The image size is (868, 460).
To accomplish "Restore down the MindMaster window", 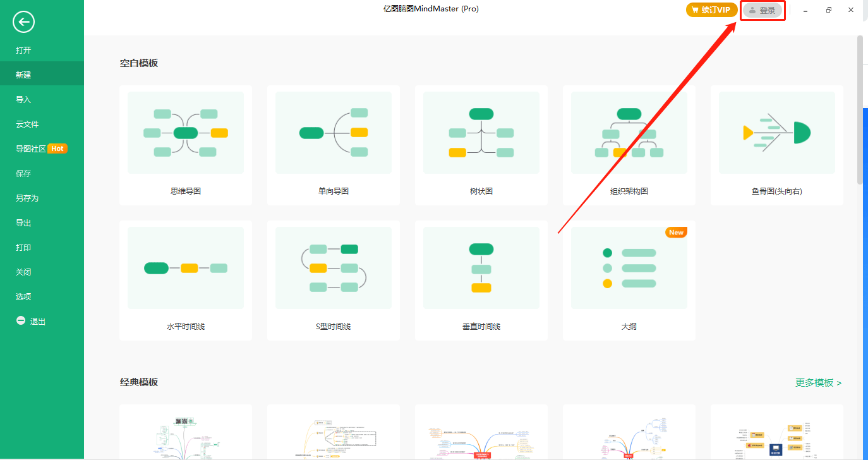I will click(x=828, y=10).
